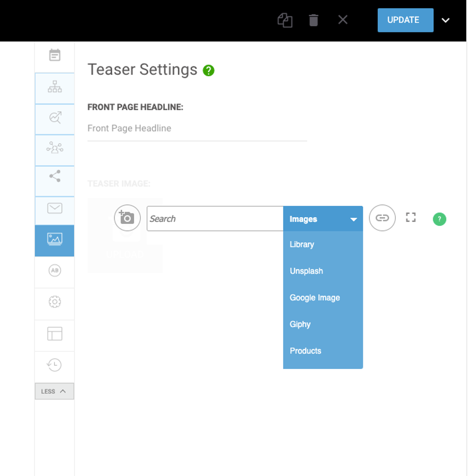Viewport: 468px width, 476px height.
Task: Open the calendar schedule sidebar icon
Action: [x=55, y=55]
